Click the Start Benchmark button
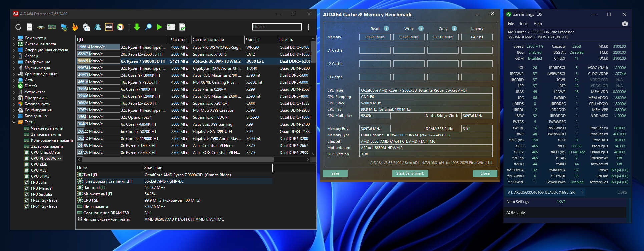644x251 pixels. (x=410, y=173)
